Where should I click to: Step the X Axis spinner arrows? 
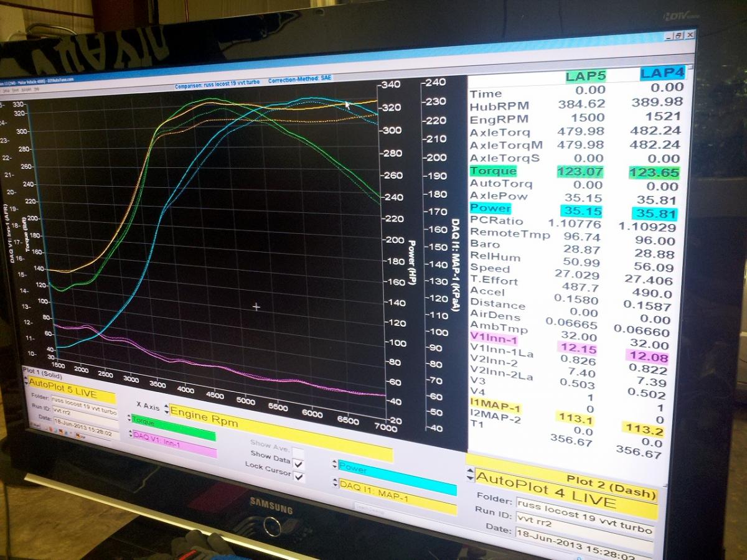[x=166, y=409]
